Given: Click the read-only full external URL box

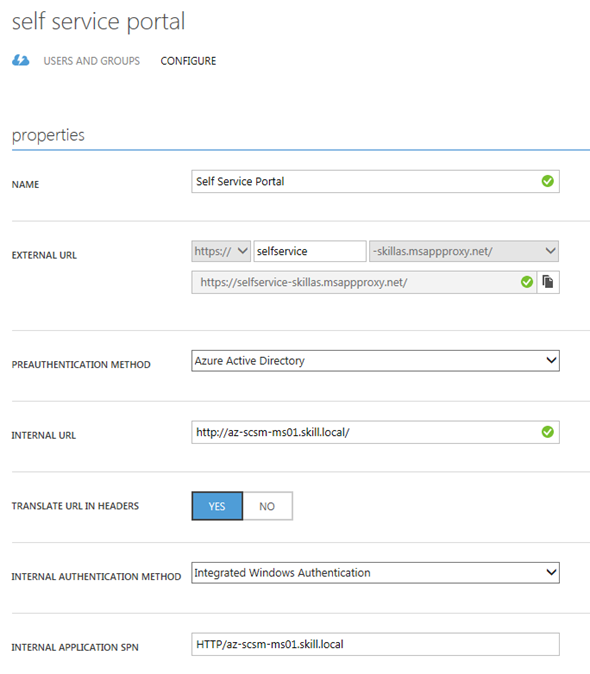Looking at the screenshot, I should tap(364, 282).
